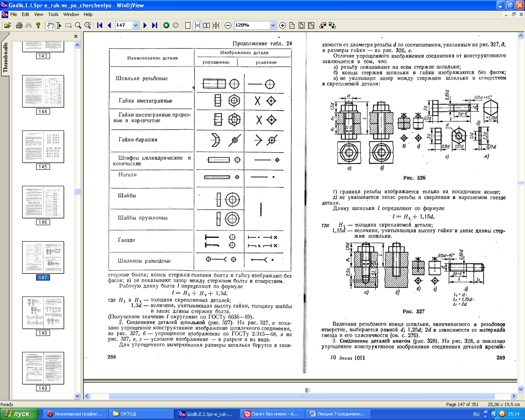
Task: Toggle continuous facing layout
Action: pyautogui.click(x=216, y=25)
